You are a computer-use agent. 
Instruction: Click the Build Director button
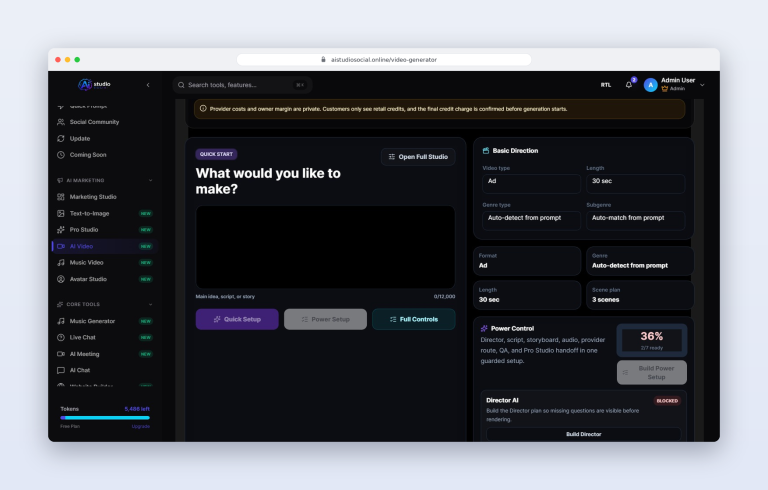coord(583,435)
